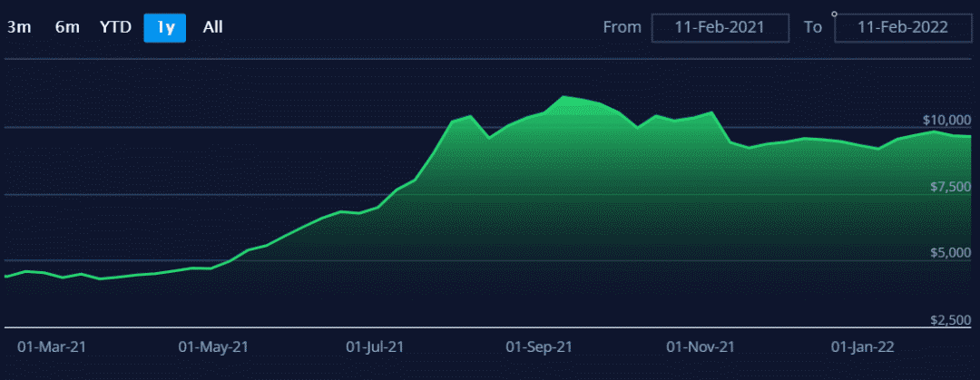Click the $7,500 y-axis label
980x380 pixels.
click(x=950, y=187)
